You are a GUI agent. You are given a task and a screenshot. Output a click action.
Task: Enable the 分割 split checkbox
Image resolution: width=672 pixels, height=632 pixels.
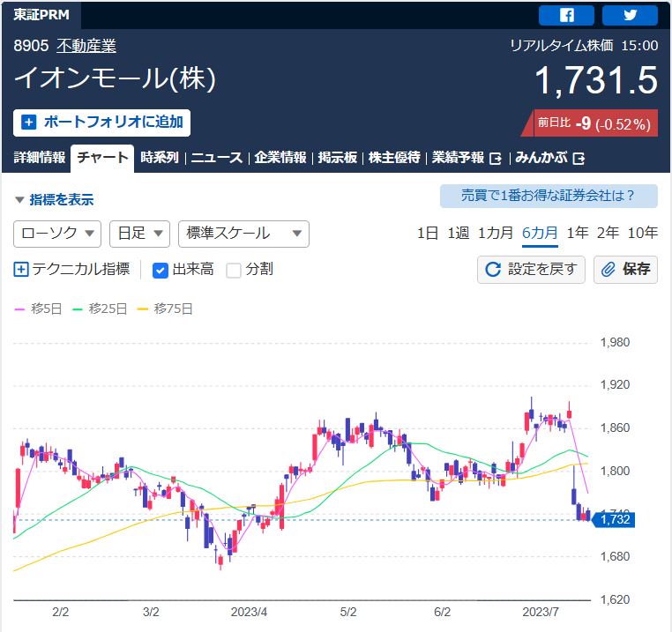tap(234, 271)
